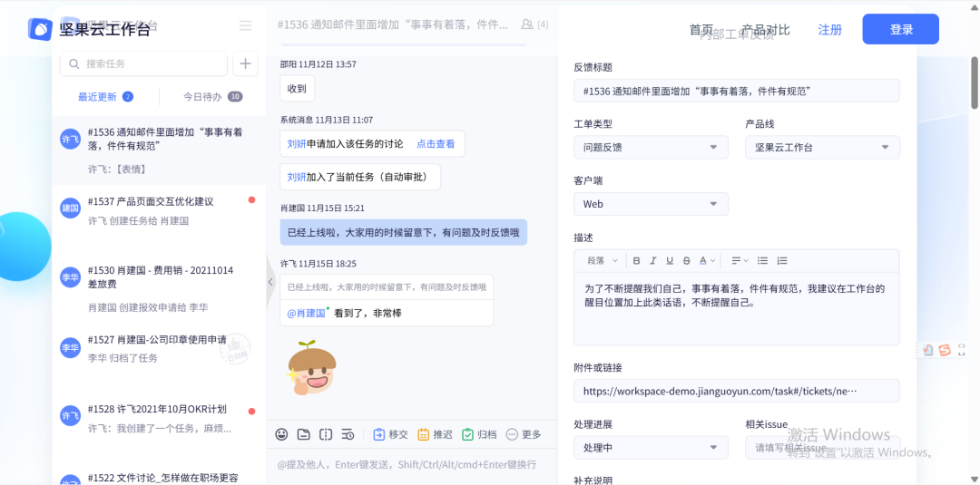Click the plus button to add a task
The height and width of the screenshot is (485, 980).
pos(246,63)
